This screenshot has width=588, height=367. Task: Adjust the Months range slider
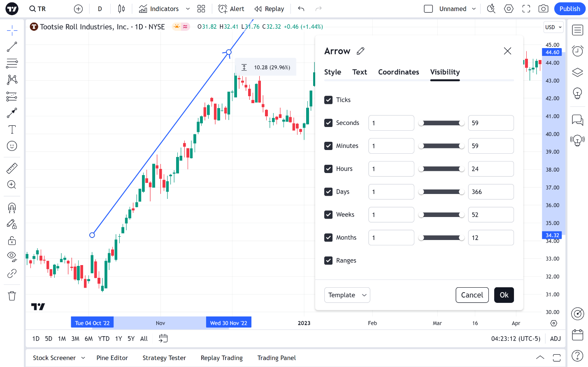442,238
